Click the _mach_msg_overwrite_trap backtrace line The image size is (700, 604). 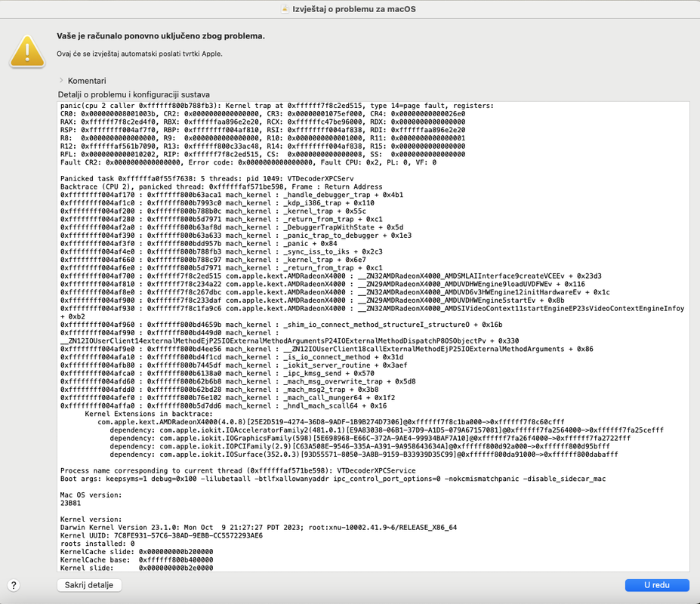point(238,382)
